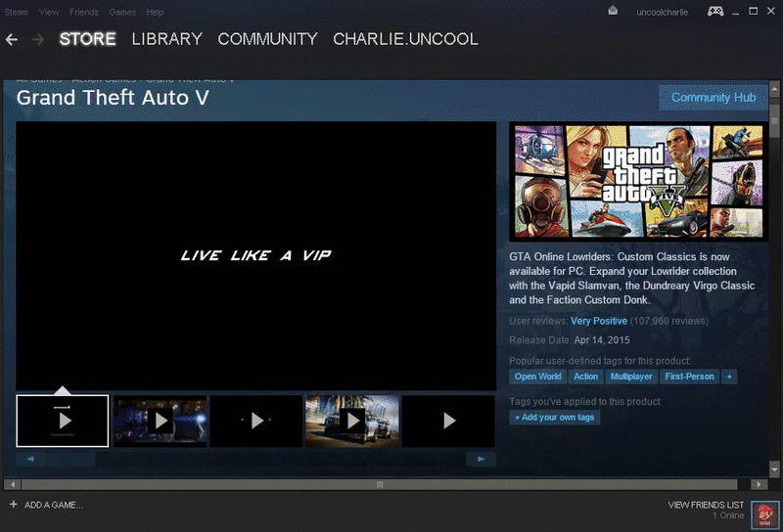Play the fifth trailer thumbnail
The height and width of the screenshot is (532, 783).
[448, 421]
